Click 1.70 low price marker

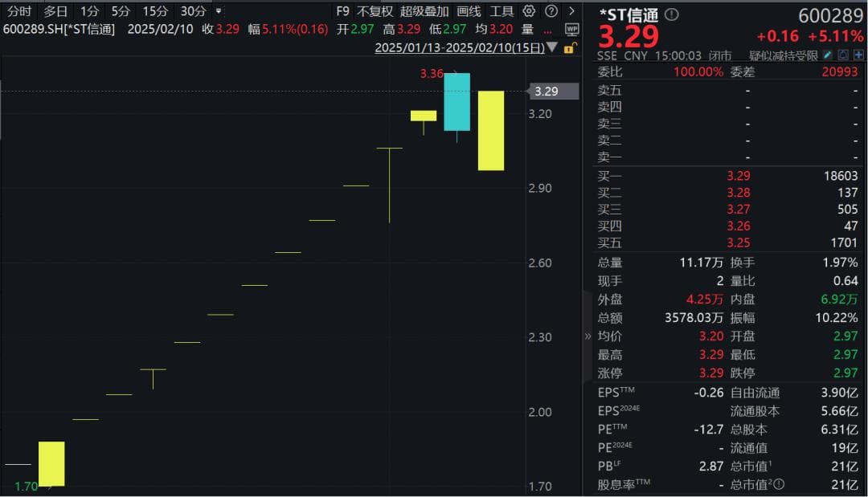pos(26,487)
